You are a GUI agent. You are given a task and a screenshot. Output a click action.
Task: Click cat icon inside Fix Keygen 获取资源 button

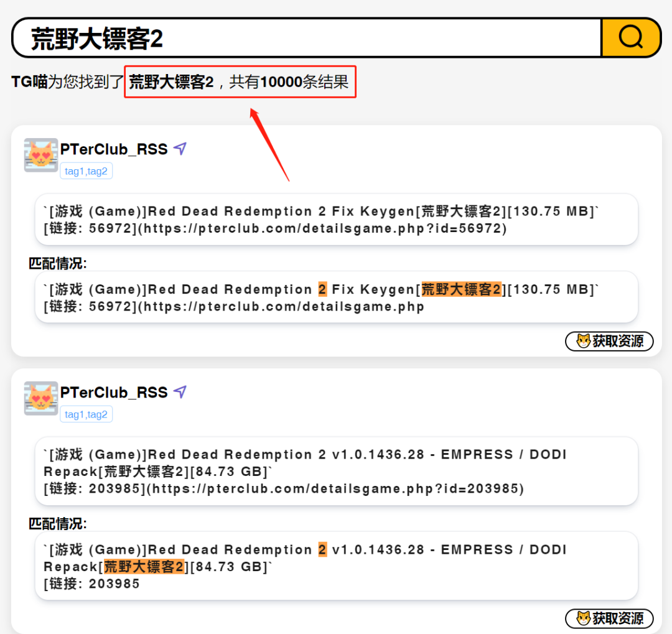coord(583,341)
